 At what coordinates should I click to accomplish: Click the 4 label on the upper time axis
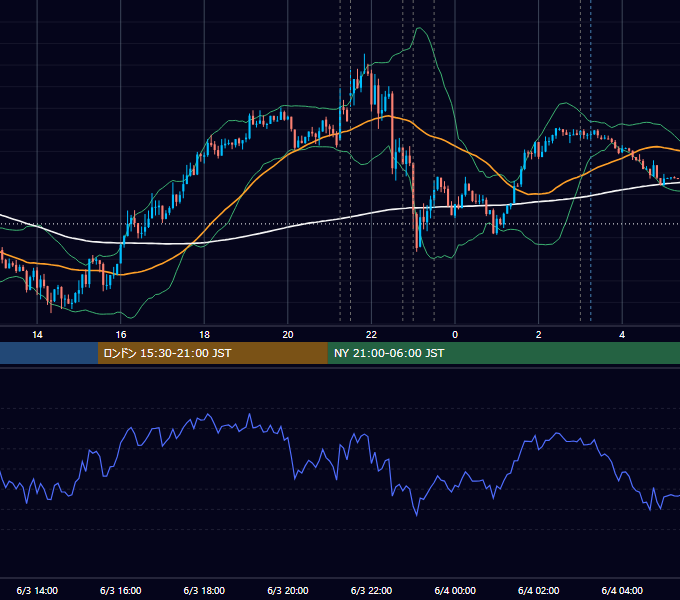(622, 335)
